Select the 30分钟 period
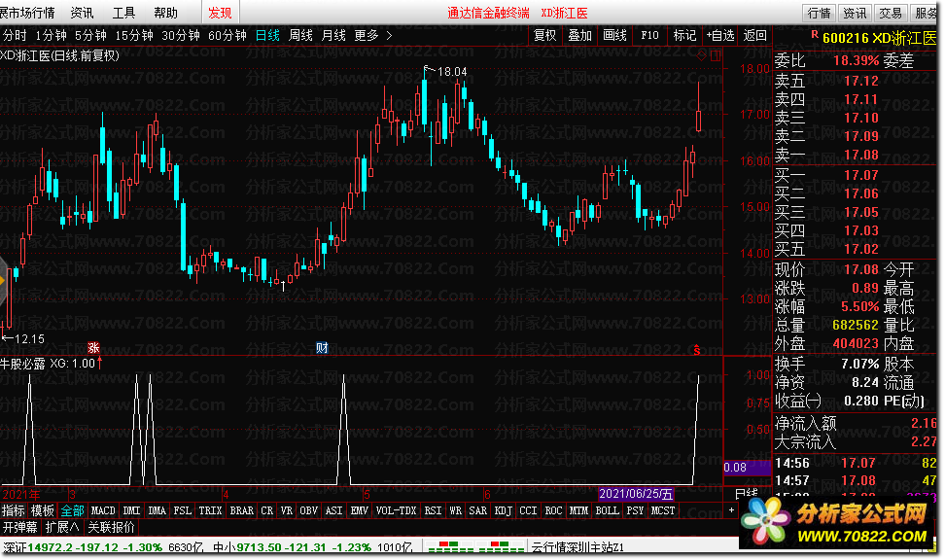Screen dimensions: 945x560 pos(181,36)
